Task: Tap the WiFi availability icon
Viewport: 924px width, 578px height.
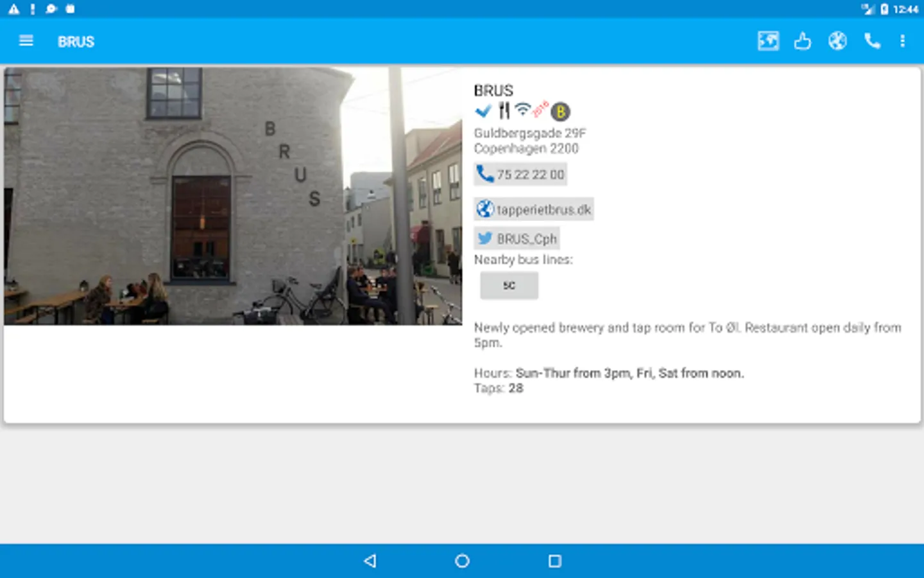Action: [x=523, y=109]
